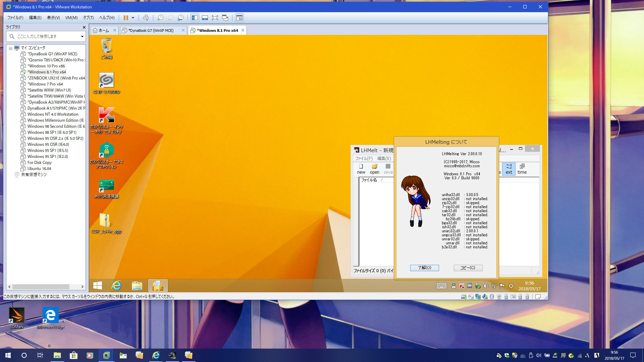Viewport: 644px width, 362px height.
Task: Open the guest touch keyboard icon
Action: (x=441, y=286)
